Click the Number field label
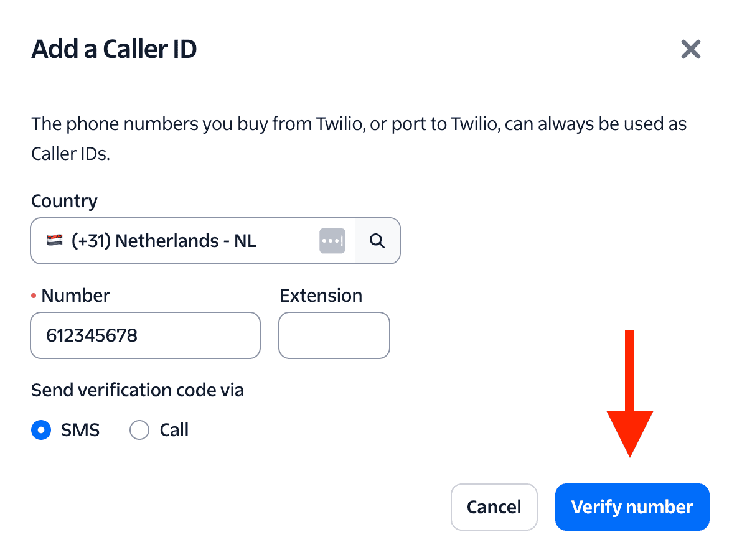 tap(75, 296)
